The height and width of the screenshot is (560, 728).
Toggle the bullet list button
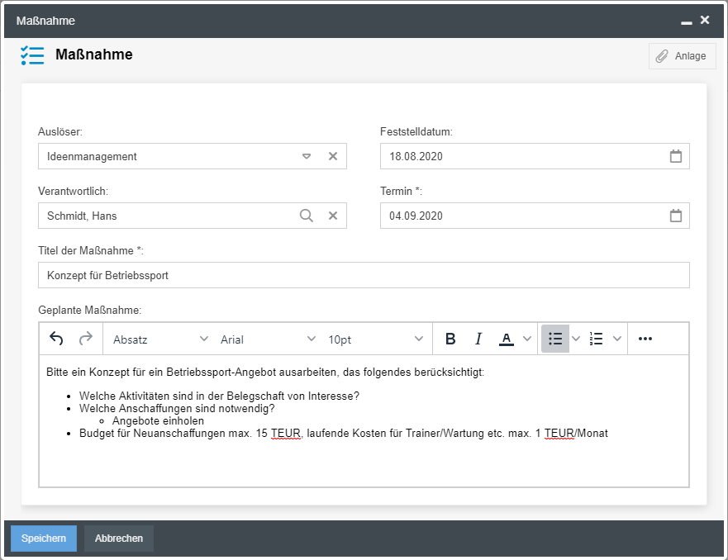tap(555, 339)
